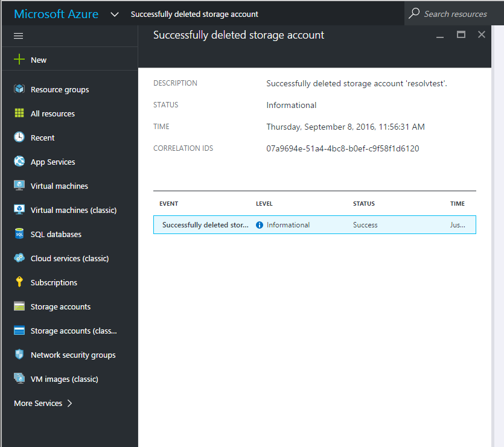Click the Storage accounts (classic) icon
The height and width of the screenshot is (447, 504).
point(19,331)
